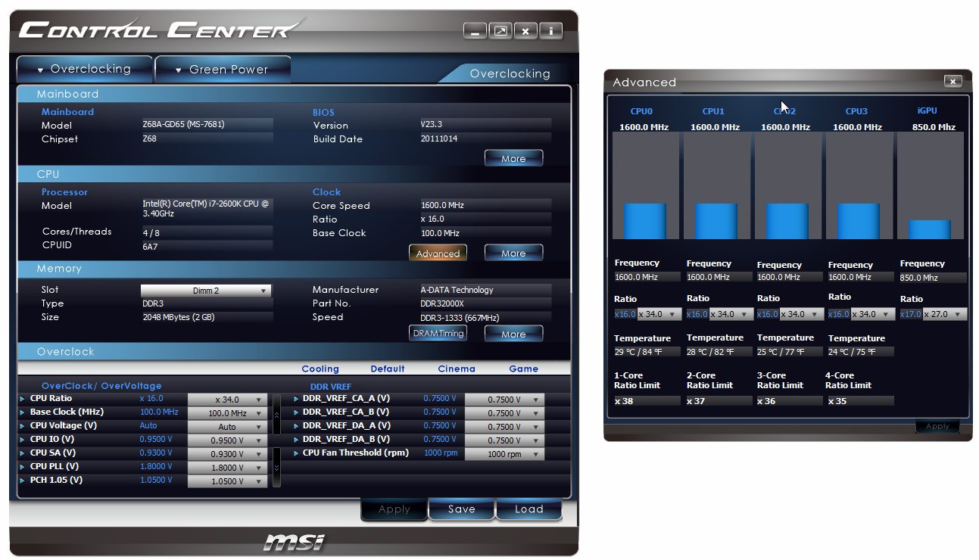
Task: Open the Base Clock 100.0 MHz dropdown
Action: [227, 413]
